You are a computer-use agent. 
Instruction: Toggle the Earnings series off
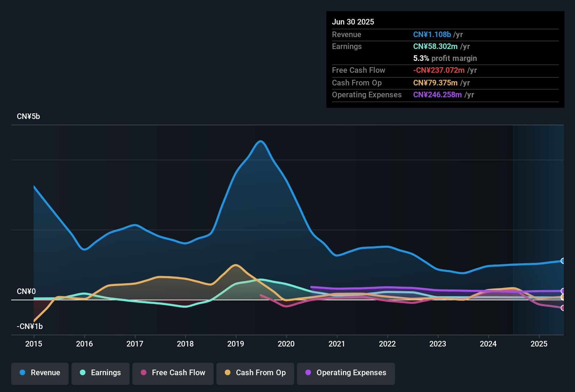pyautogui.click(x=101, y=373)
